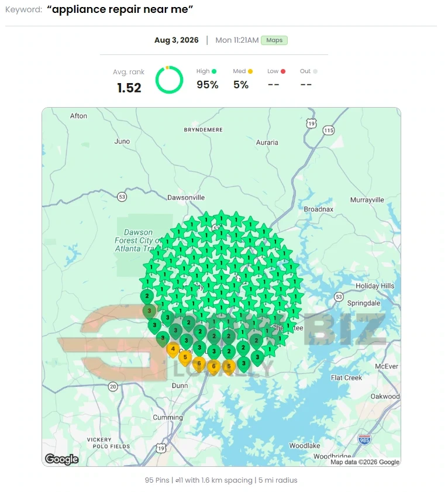The height and width of the screenshot is (492, 448).
Task: Click the green Maps badge
Action: tap(274, 40)
